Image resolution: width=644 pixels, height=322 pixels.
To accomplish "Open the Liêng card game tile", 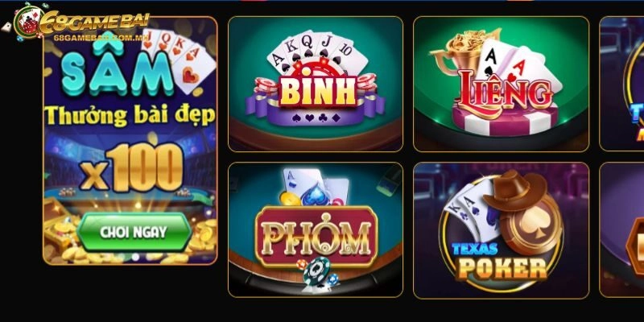I will (x=501, y=85).
